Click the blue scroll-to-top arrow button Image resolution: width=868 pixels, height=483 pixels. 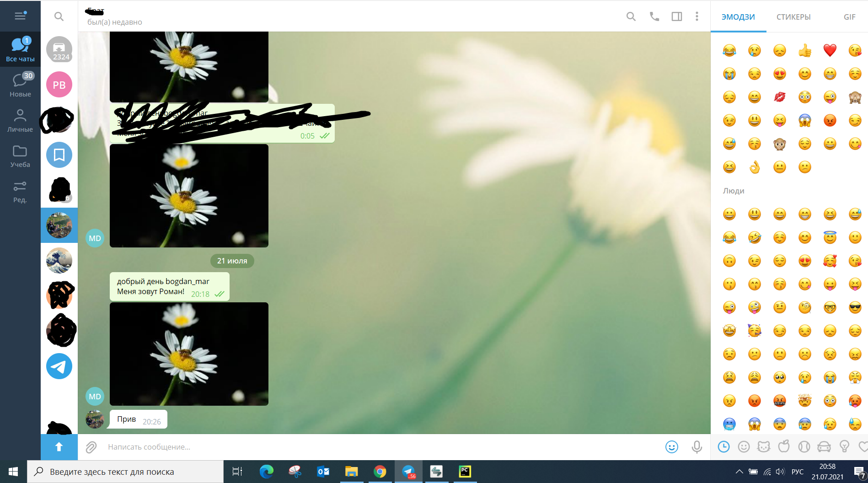click(x=59, y=447)
